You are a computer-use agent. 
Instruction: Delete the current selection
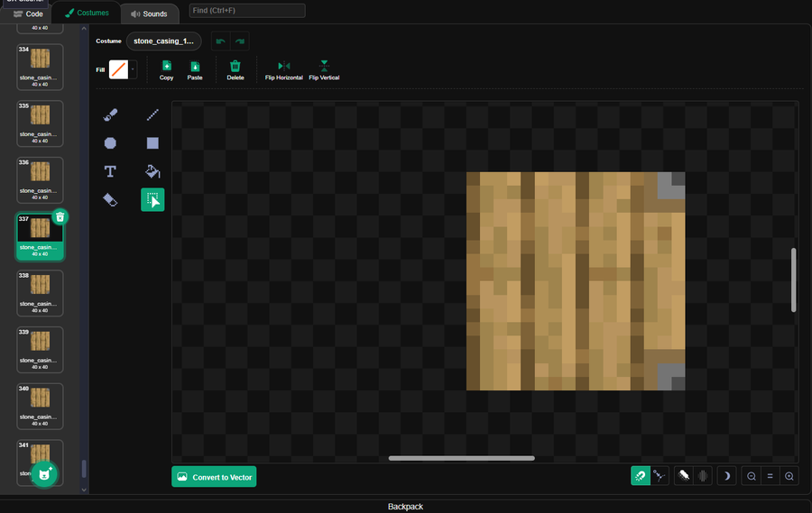pyautogui.click(x=235, y=70)
